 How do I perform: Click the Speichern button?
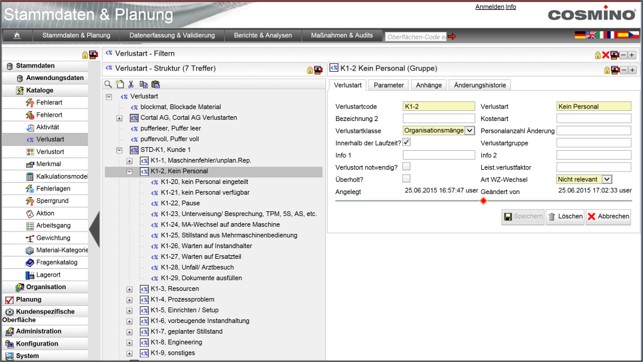pos(523,216)
